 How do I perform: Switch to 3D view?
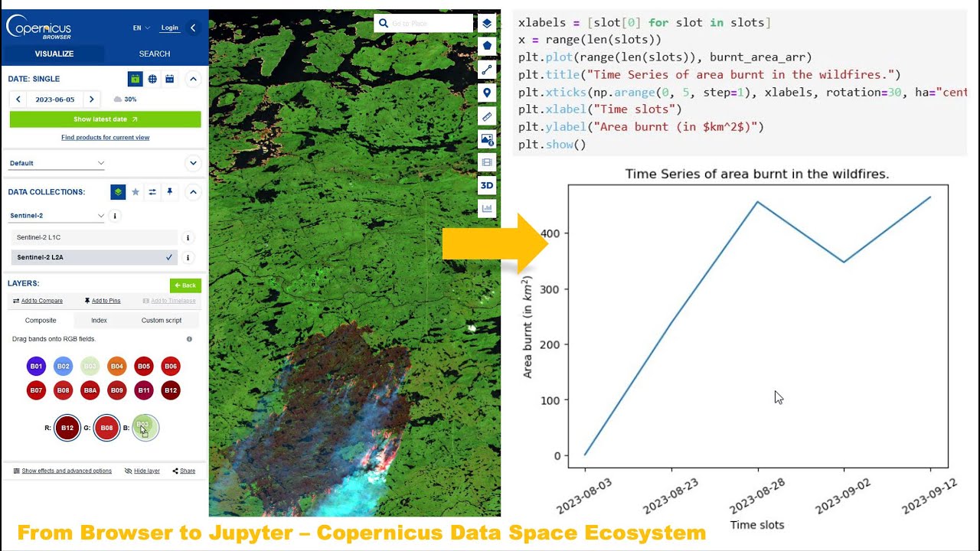pyautogui.click(x=487, y=185)
